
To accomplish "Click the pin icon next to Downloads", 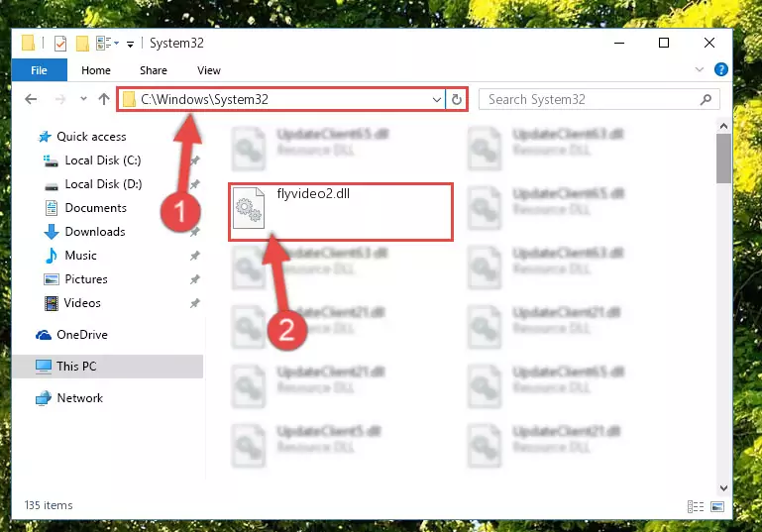I will (194, 232).
